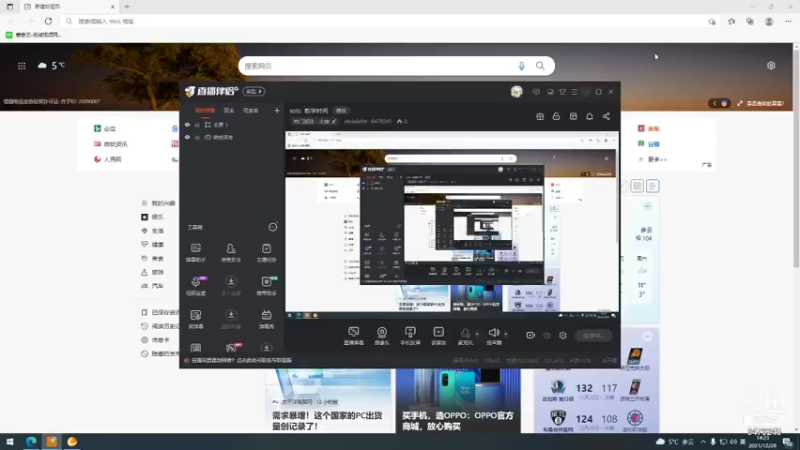Hide the first scene source via eye icon
Viewport: 800px width, 450px height.
(187, 124)
